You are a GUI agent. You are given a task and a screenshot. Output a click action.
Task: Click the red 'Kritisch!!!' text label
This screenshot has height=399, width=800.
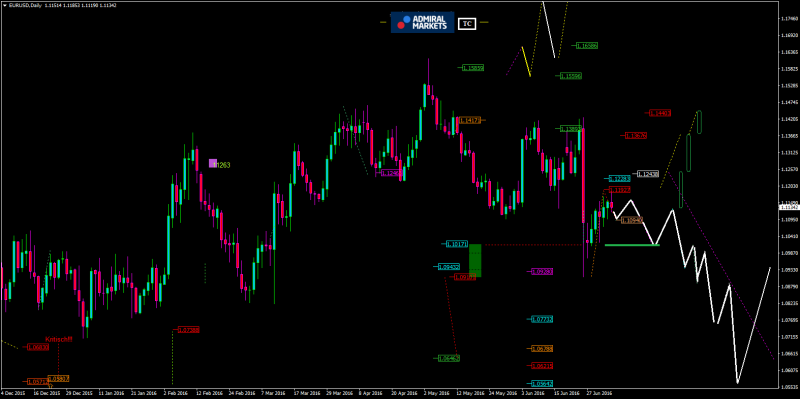click(x=59, y=339)
